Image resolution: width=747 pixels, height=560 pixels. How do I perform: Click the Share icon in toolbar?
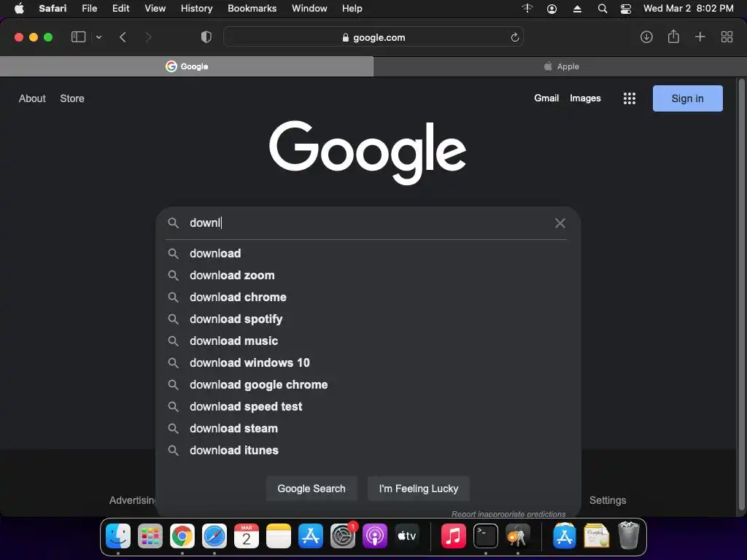click(673, 36)
